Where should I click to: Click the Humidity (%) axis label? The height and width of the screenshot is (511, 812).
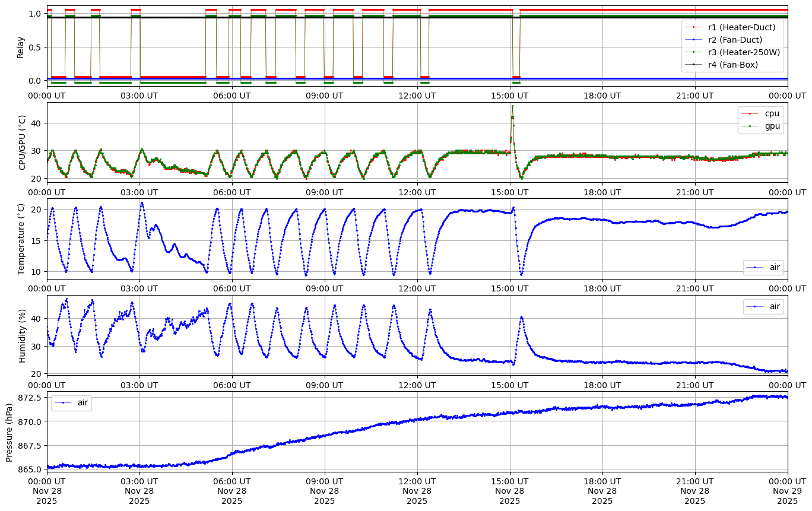click(23, 335)
